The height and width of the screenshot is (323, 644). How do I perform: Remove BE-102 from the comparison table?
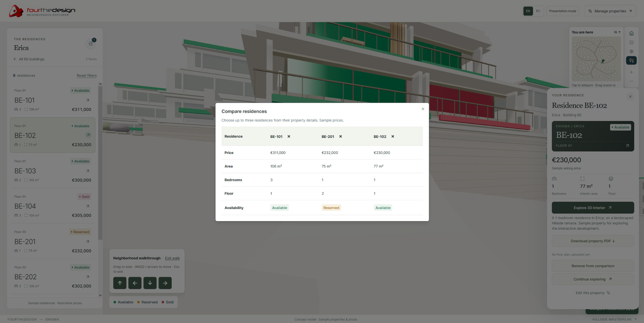[392, 136]
